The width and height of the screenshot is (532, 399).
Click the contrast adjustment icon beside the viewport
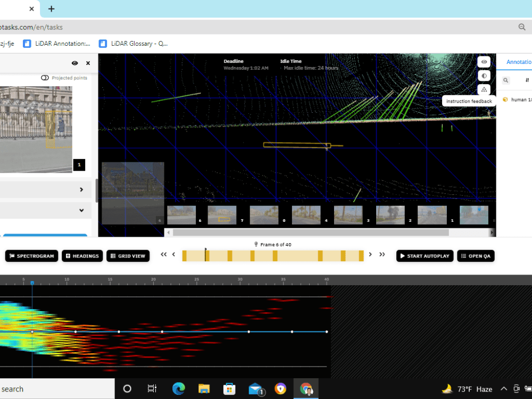point(484,76)
